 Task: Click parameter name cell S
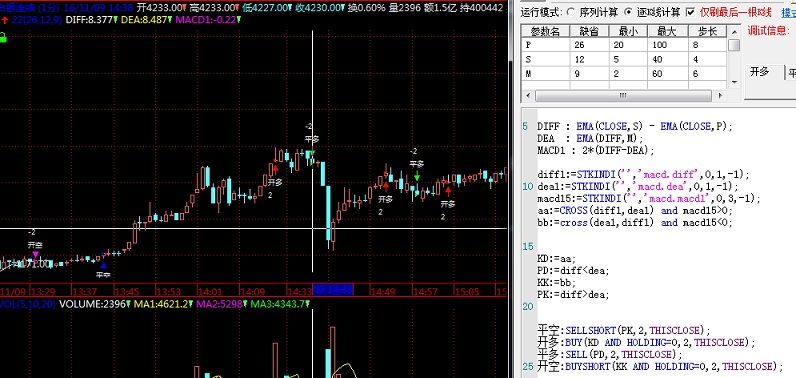545,59
